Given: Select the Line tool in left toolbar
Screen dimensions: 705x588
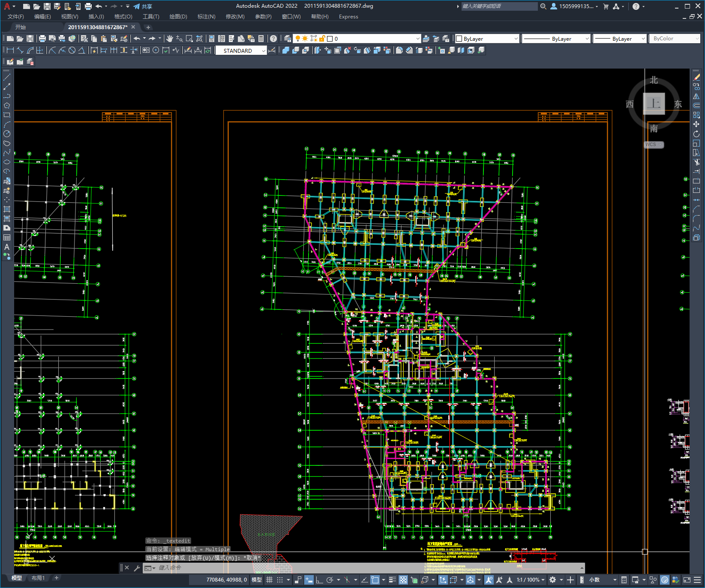Looking at the screenshot, I should coord(7,77).
